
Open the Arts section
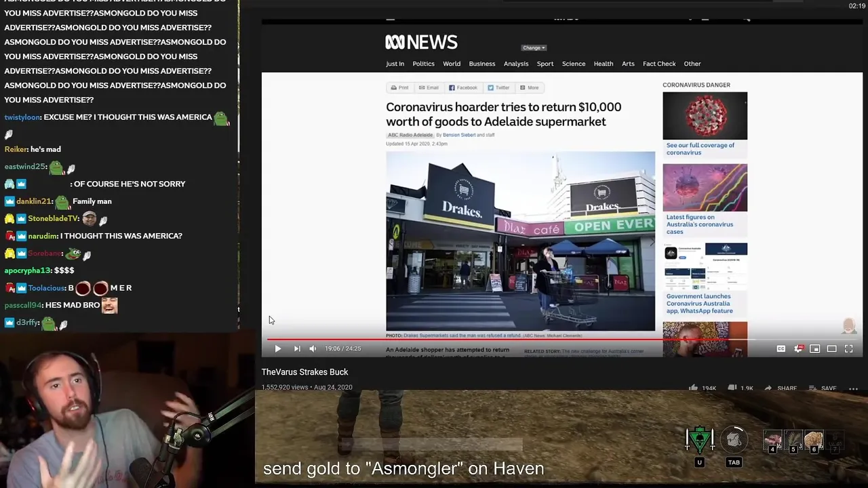pos(628,64)
